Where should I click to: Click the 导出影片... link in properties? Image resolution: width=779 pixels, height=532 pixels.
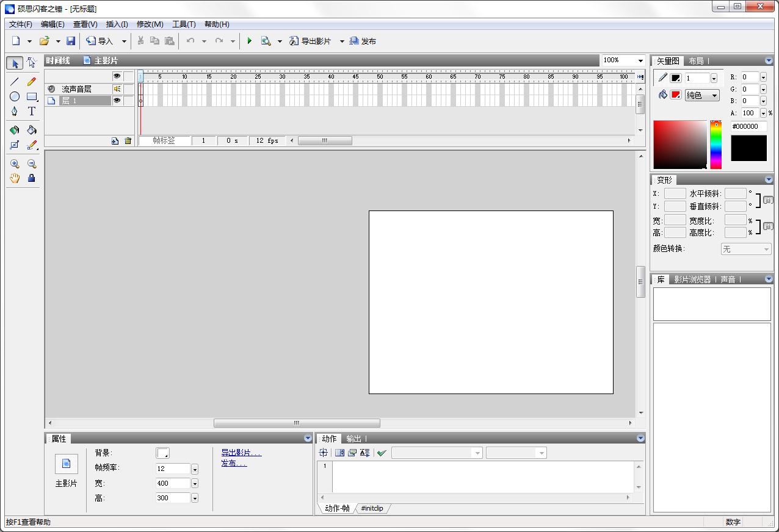241,453
